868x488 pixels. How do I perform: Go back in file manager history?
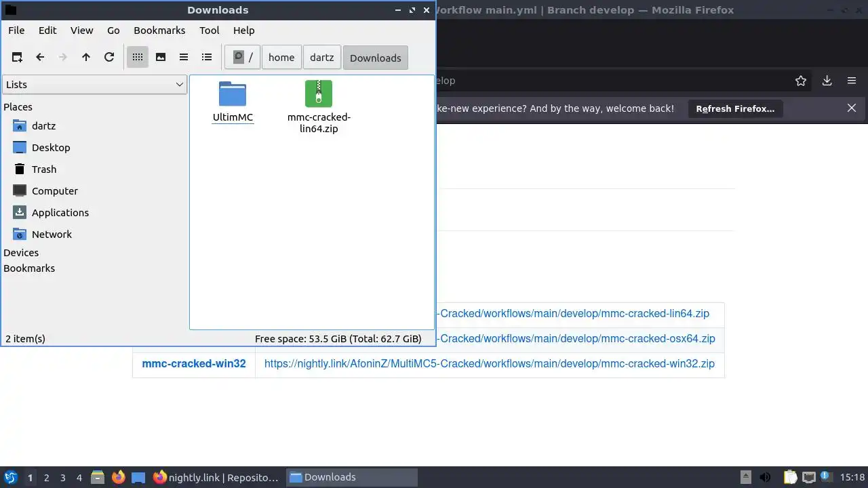coord(40,58)
